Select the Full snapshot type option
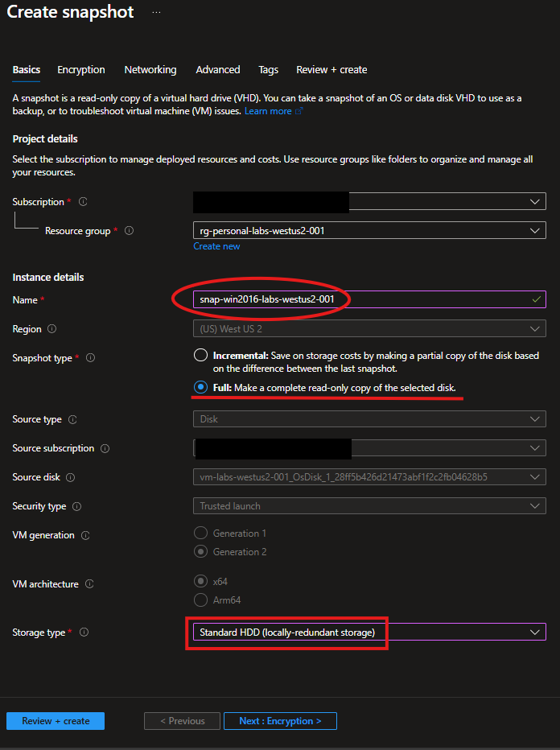This screenshot has width=560, height=750. point(200,388)
